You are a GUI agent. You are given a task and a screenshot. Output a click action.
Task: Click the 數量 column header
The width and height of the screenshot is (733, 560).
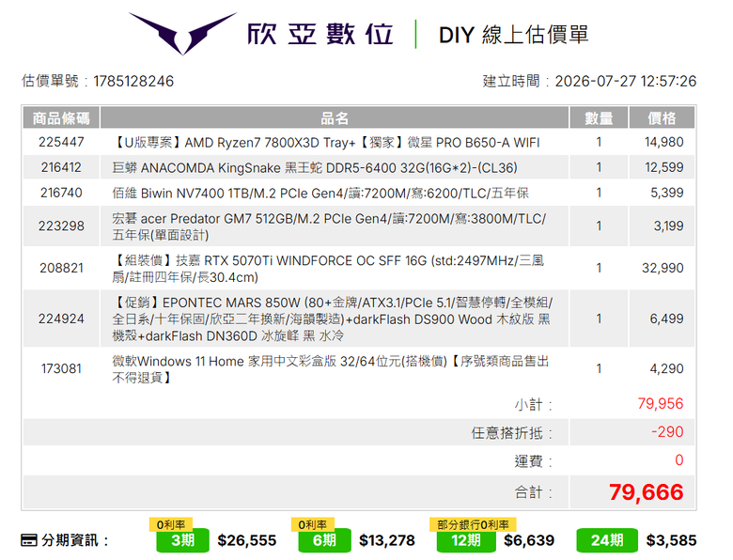pyautogui.click(x=599, y=118)
